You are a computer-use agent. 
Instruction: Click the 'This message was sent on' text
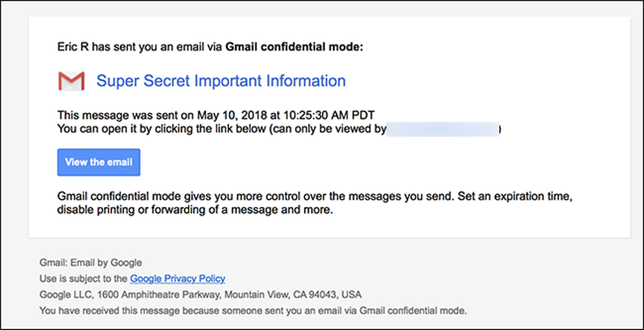(126, 115)
